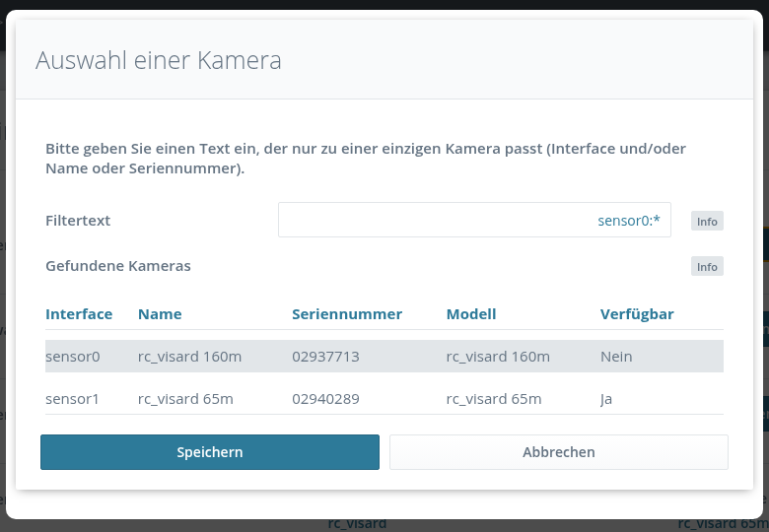769x532 pixels.
Task: Click the Interface column header
Action: pyautogui.click(x=79, y=314)
